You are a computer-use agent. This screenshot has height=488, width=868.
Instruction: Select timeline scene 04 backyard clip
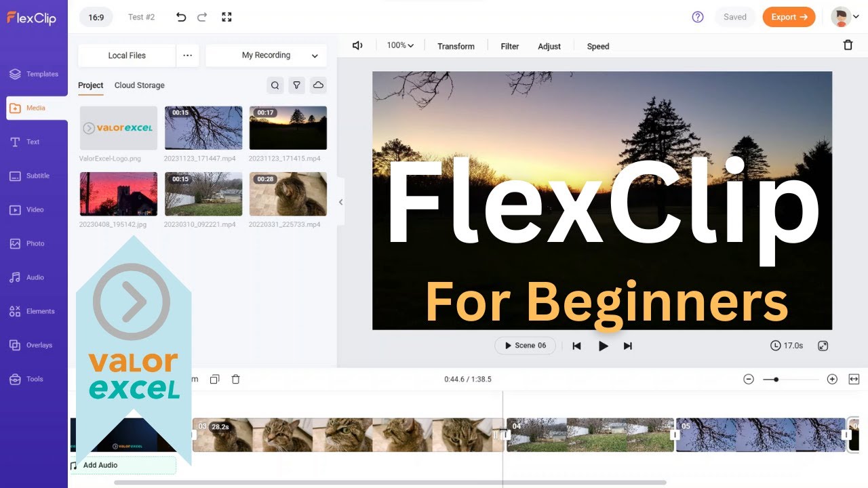[x=591, y=435]
